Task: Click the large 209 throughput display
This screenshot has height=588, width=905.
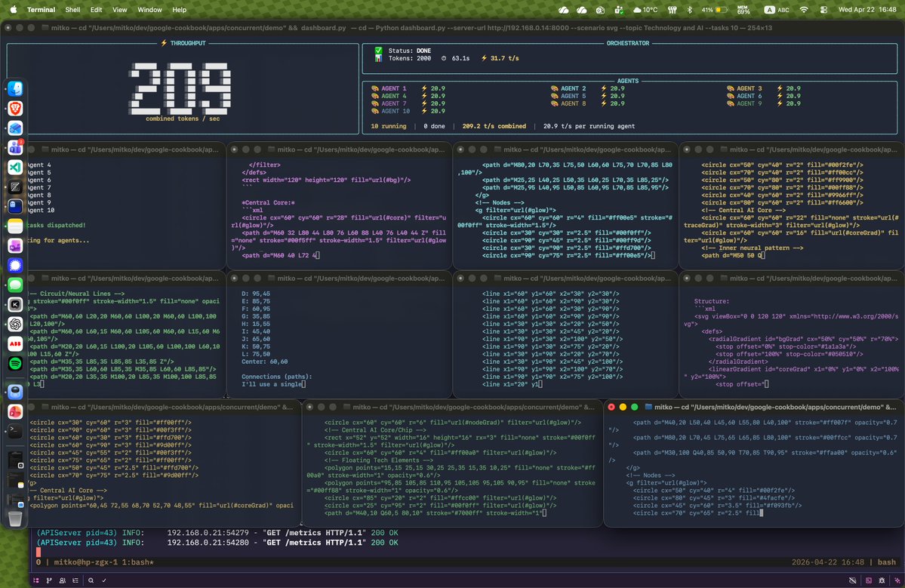Action: click(x=180, y=89)
